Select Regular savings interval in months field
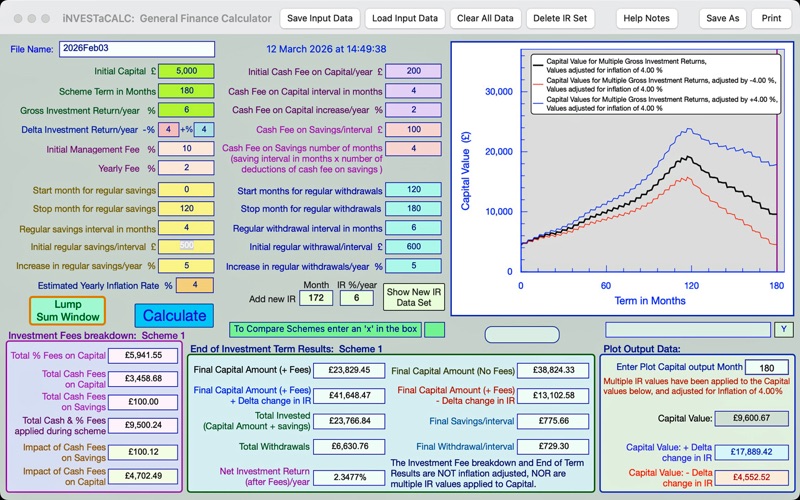Image resolution: width=800 pixels, height=500 pixels. pos(186,228)
